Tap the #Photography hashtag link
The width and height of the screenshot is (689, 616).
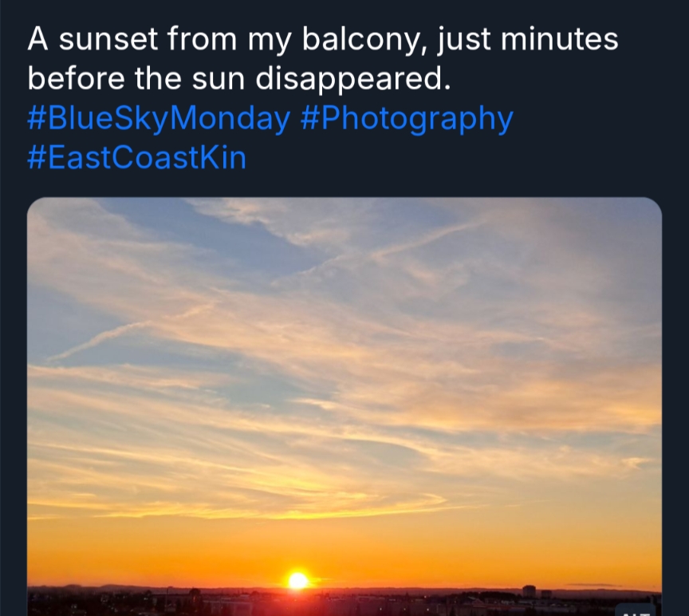point(407,120)
